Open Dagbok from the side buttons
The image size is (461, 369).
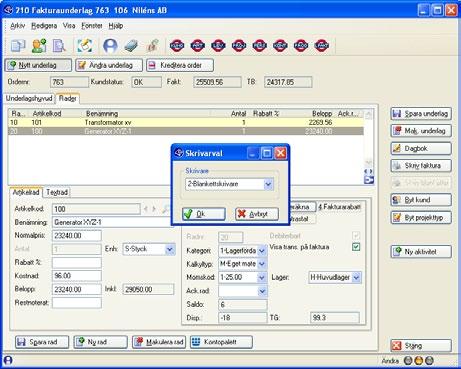pyautogui.click(x=421, y=148)
